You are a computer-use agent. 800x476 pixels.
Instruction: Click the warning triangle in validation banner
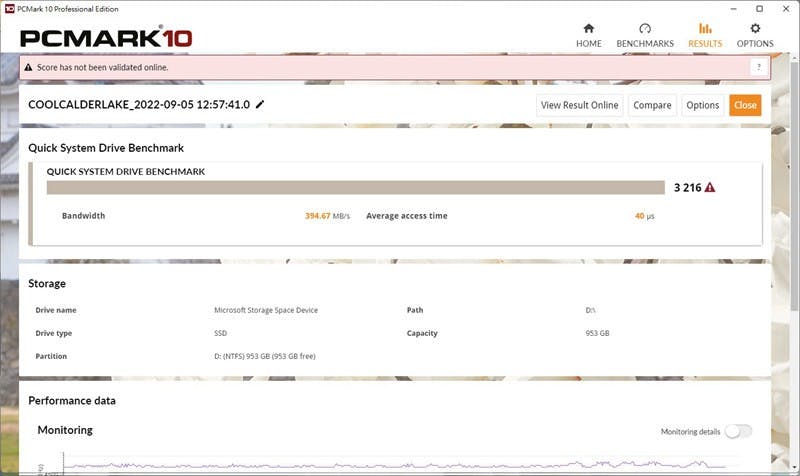point(28,67)
